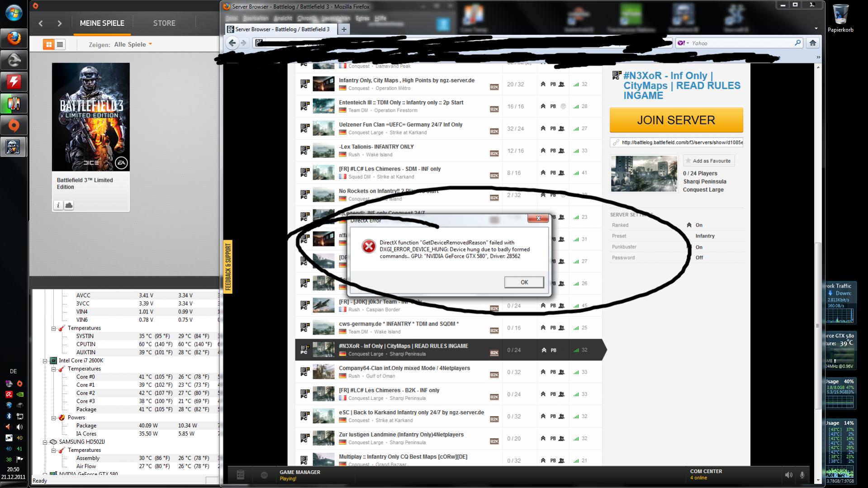Image resolution: width=868 pixels, height=488 pixels.
Task: Click the Firefox scrollbar down arrow
Action: coord(817,480)
